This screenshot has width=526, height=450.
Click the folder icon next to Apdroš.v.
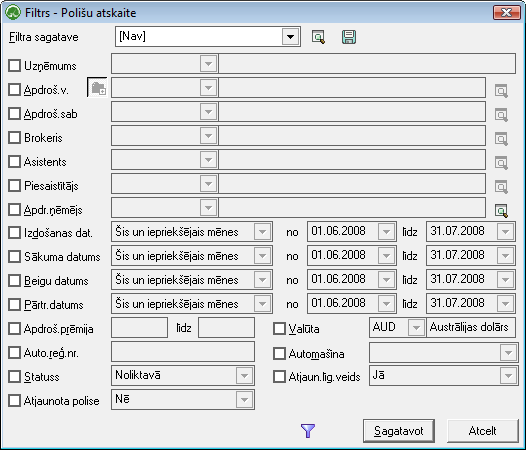coord(97,88)
